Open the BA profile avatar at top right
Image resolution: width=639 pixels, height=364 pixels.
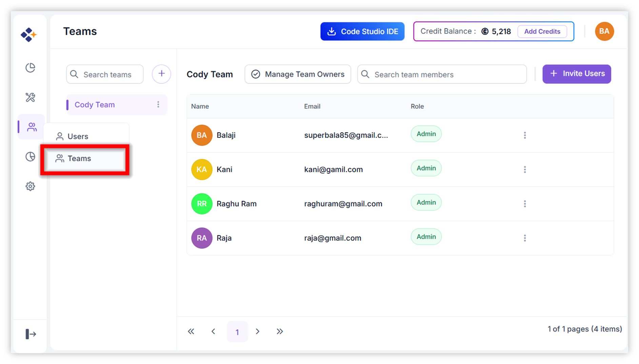(x=604, y=31)
